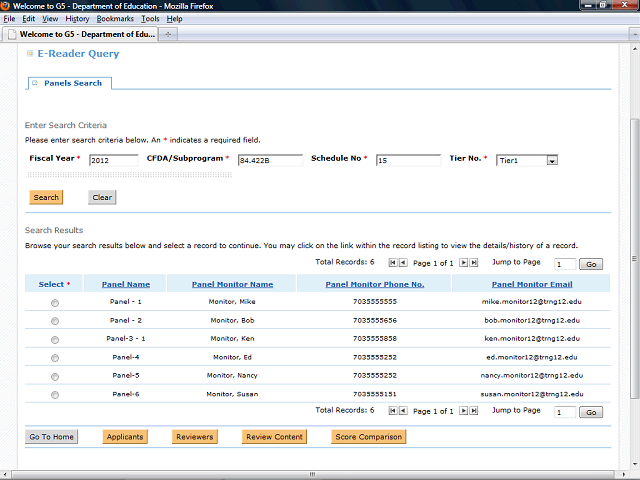
Task: Select the Panel - 1 radio button
Action: (54, 302)
